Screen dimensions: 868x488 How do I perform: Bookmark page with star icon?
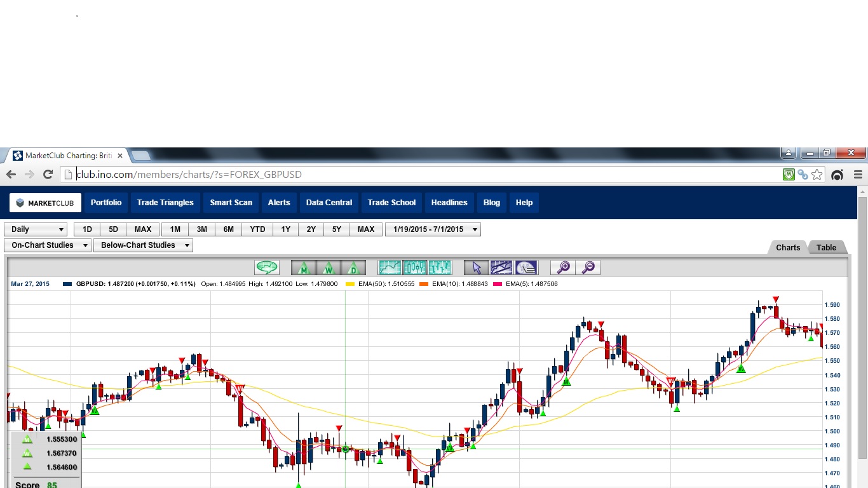coord(817,174)
